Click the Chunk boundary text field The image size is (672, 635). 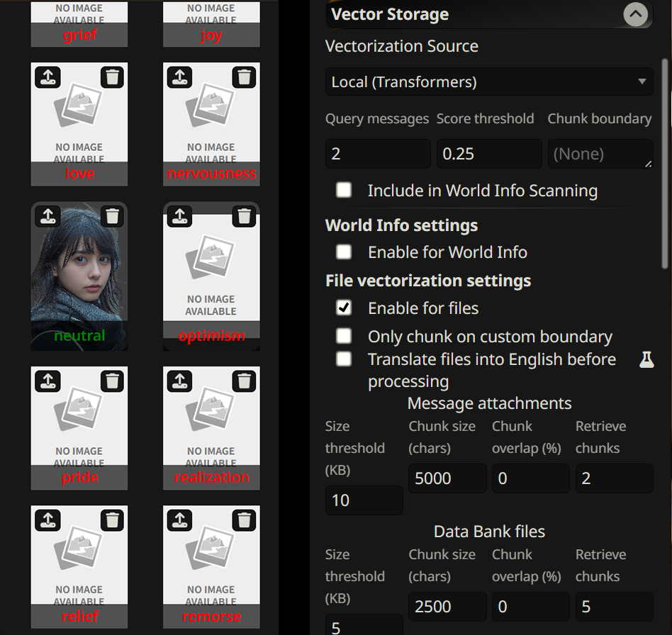(x=600, y=154)
